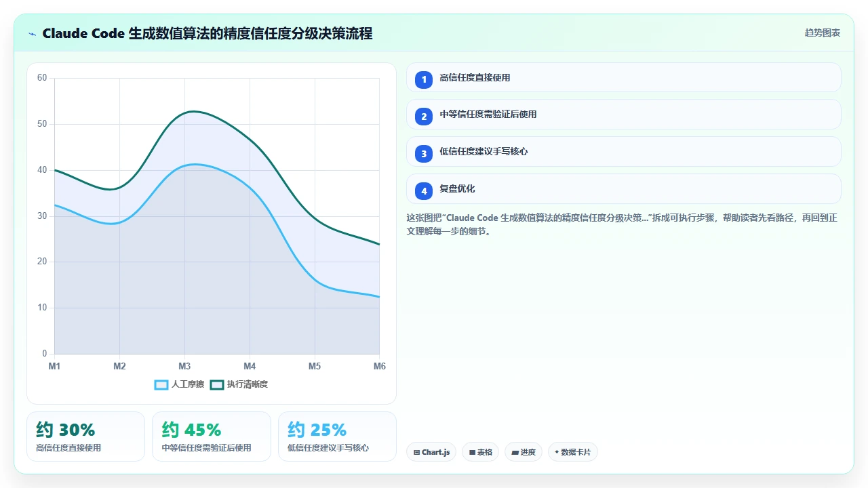Click the 40 y-axis tick label
The width and height of the screenshot is (868, 488).
coord(42,170)
